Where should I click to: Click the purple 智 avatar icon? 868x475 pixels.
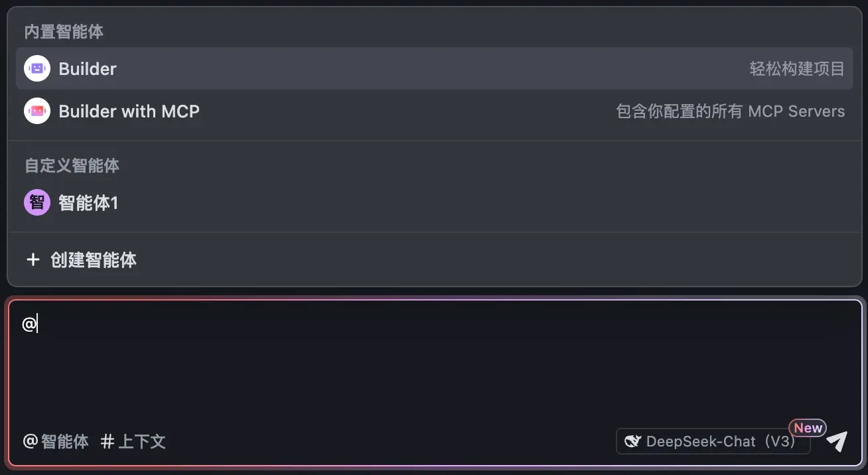click(x=37, y=202)
